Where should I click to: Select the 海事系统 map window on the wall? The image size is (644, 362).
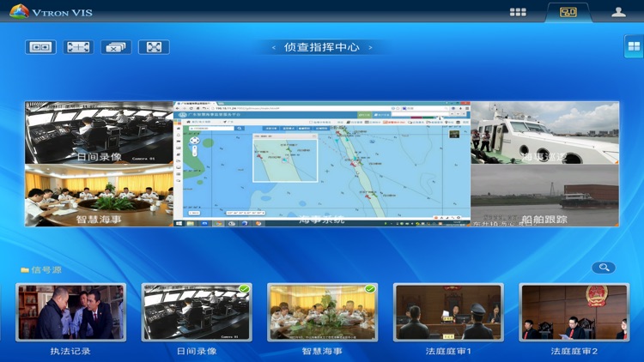[322, 164]
